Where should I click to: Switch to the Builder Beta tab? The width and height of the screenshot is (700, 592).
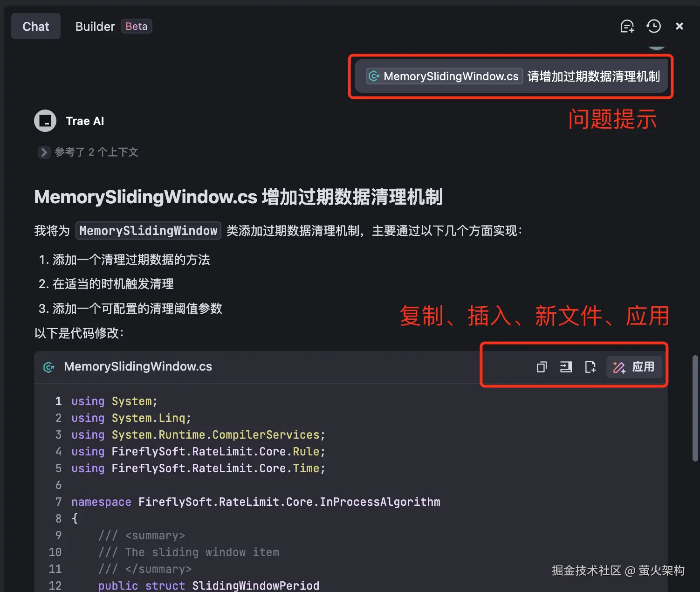coord(113,27)
